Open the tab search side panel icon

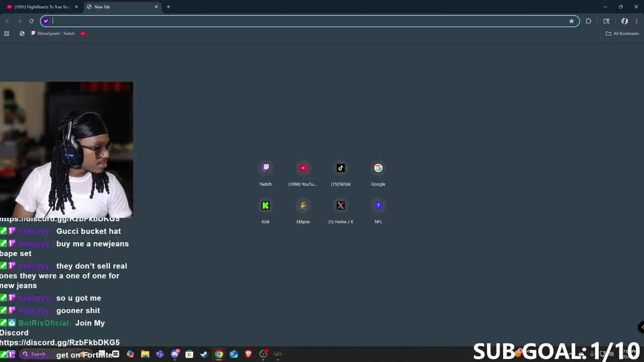tap(606, 21)
